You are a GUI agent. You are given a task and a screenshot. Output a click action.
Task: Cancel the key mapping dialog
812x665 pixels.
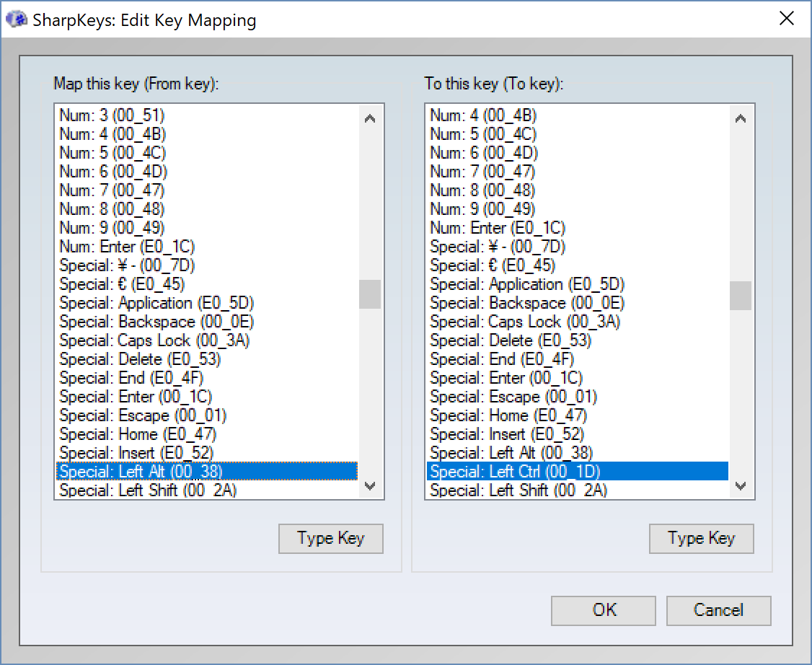tap(718, 610)
